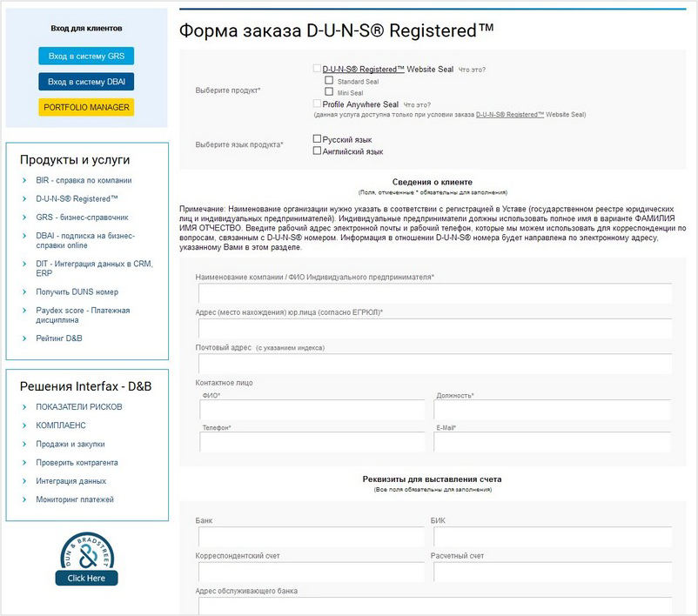698x616 pixels.
Task: Click chevron icon beside BIR - справка по компании
Action: 24,180
